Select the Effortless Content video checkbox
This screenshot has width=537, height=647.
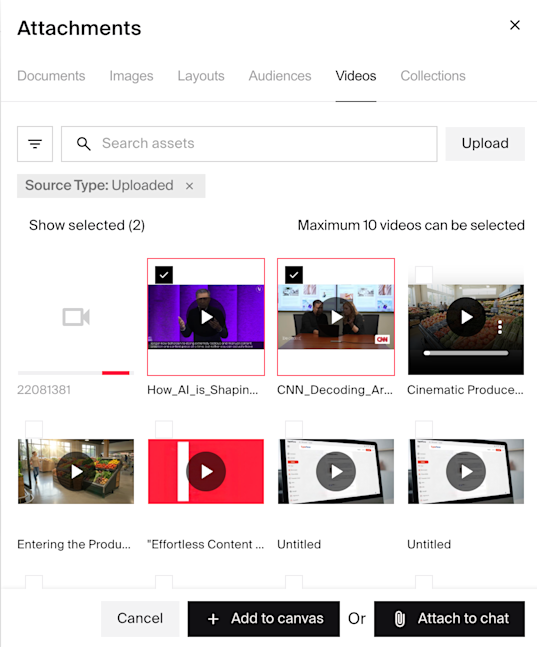(164, 429)
